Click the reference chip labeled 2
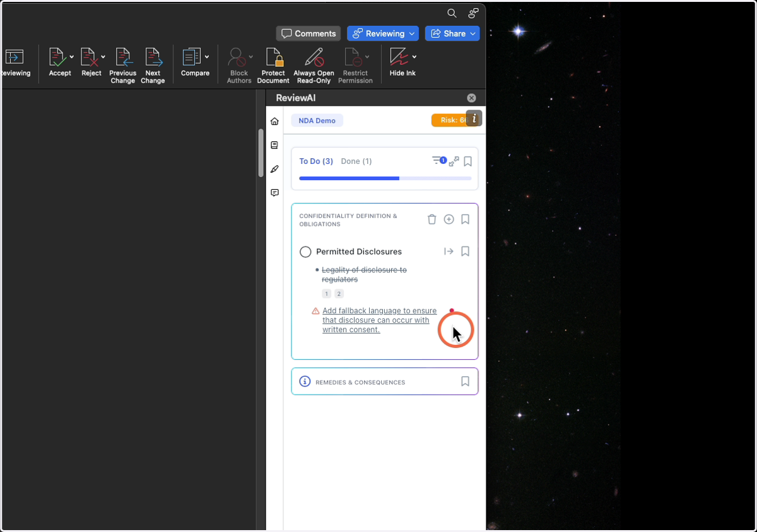The width and height of the screenshot is (757, 532). (x=339, y=294)
